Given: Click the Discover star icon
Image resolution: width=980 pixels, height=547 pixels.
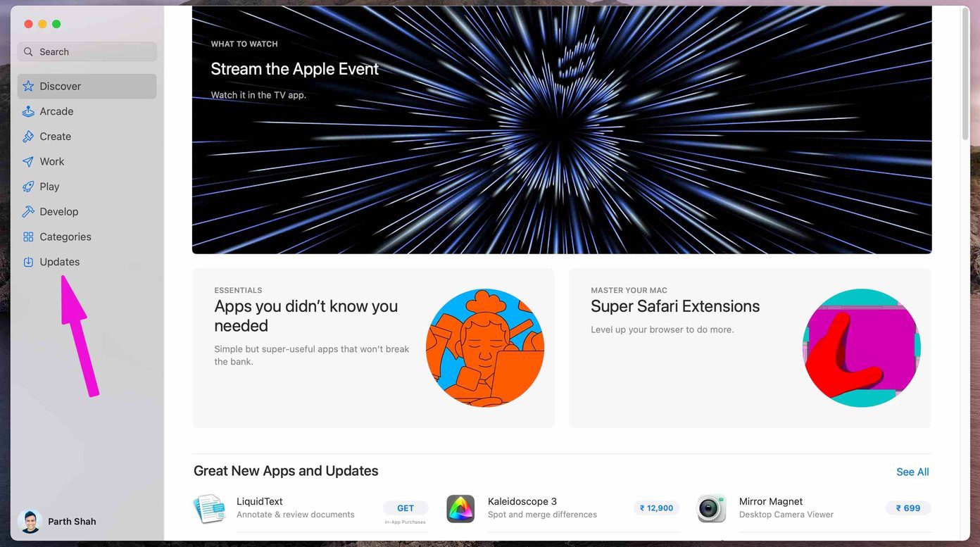Looking at the screenshot, I should pos(28,86).
